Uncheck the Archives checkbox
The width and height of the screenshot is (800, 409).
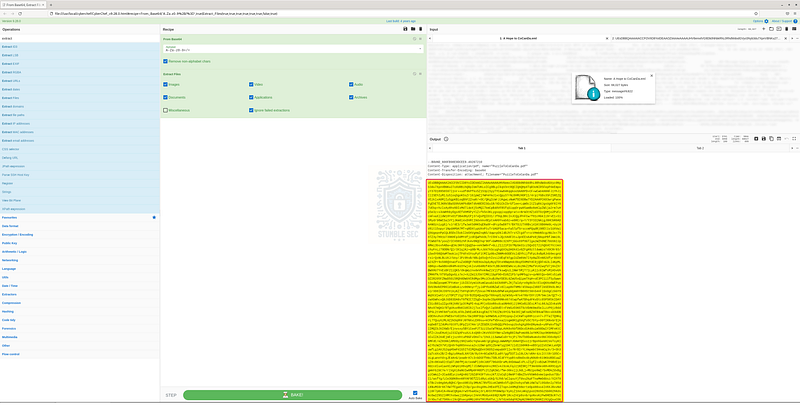coord(351,97)
